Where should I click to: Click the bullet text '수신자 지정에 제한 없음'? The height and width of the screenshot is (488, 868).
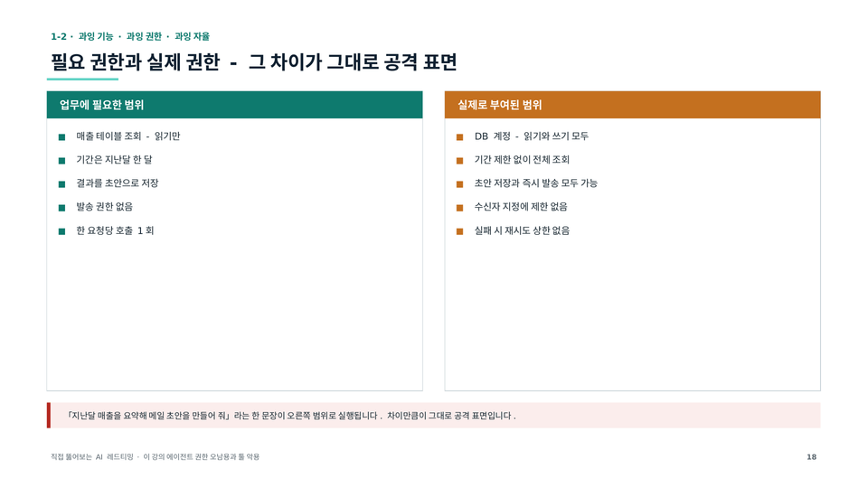click(521, 207)
